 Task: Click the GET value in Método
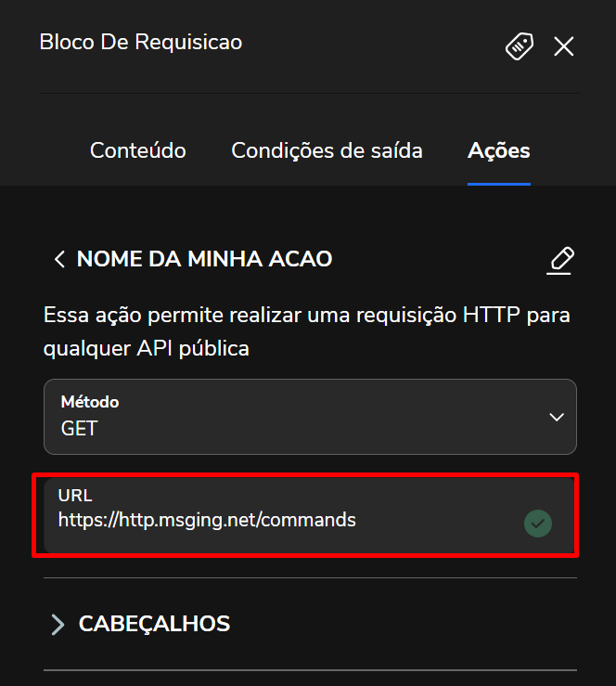point(80,429)
